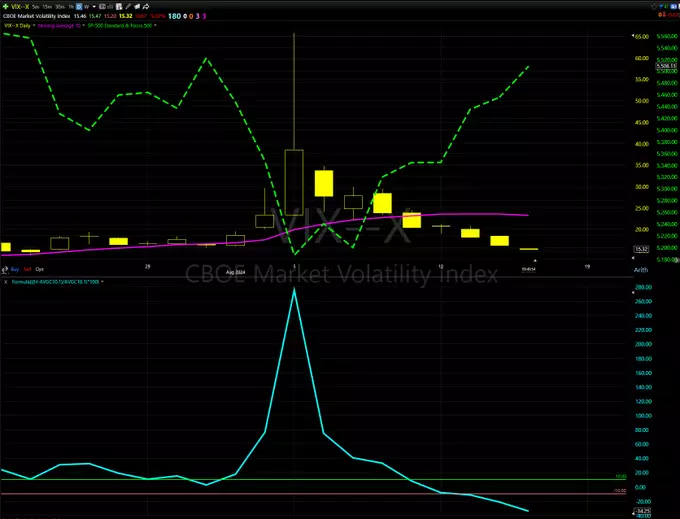Image resolution: width=680 pixels, height=519 pixels.
Task: Click the Opt tab at chart bottom
Action: (40, 269)
